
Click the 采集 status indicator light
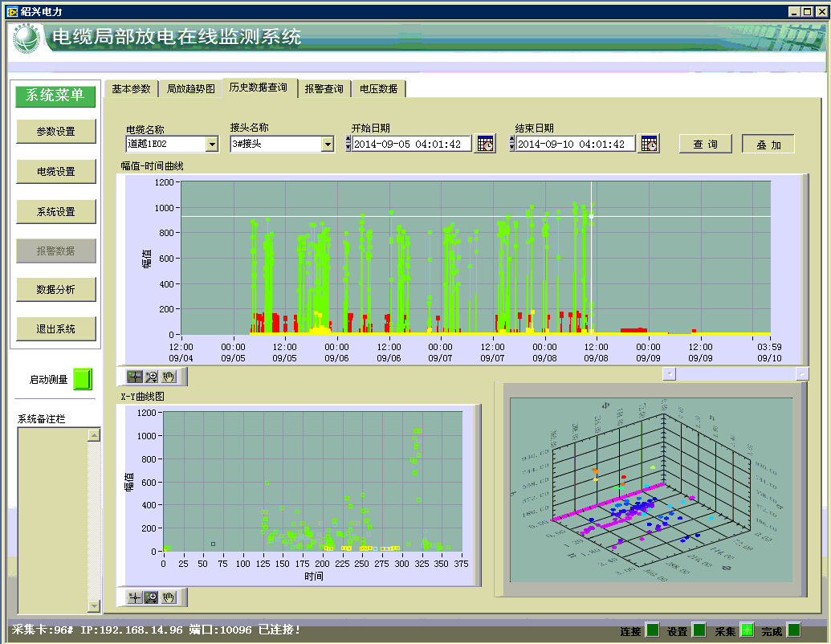click(747, 630)
